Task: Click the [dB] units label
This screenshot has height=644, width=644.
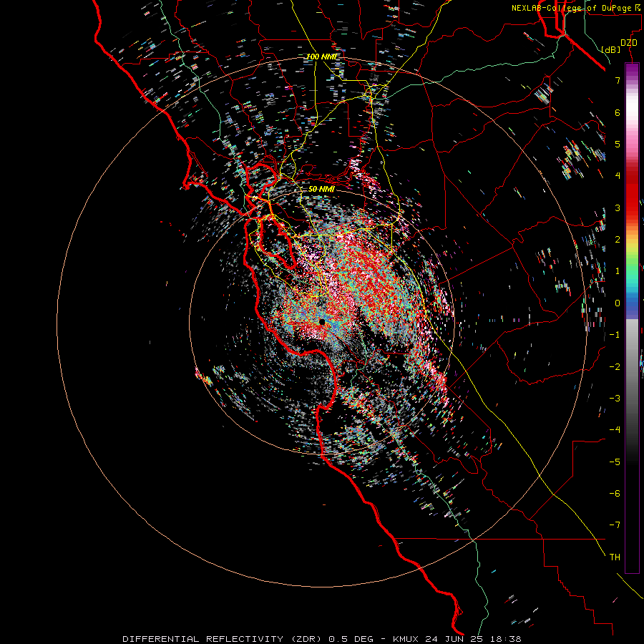Action: click(610, 49)
